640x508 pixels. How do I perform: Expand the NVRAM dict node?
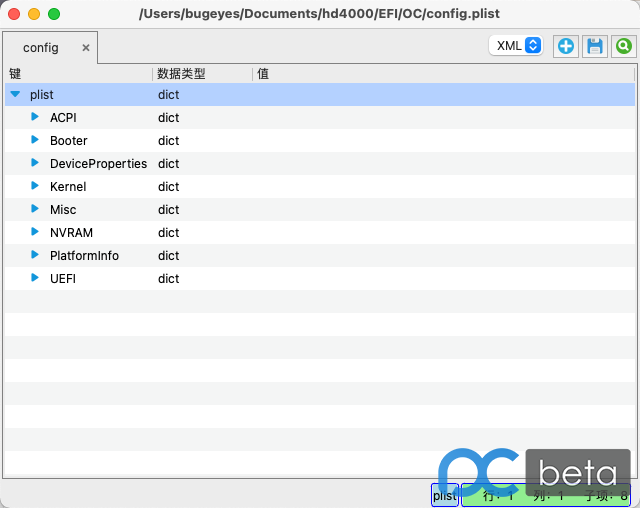click(x=35, y=232)
